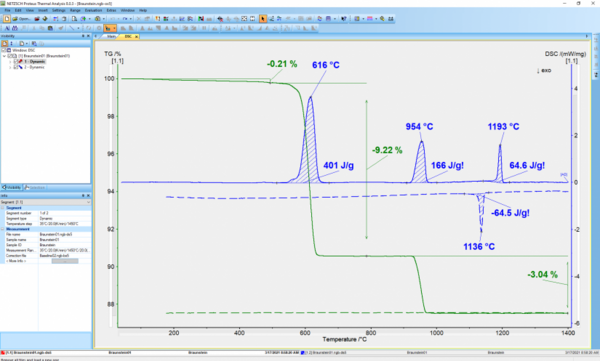Viewport: 600px width, 361px height.
Task: Toggle the Window DSC checkbox
Action: pos(4,50)
